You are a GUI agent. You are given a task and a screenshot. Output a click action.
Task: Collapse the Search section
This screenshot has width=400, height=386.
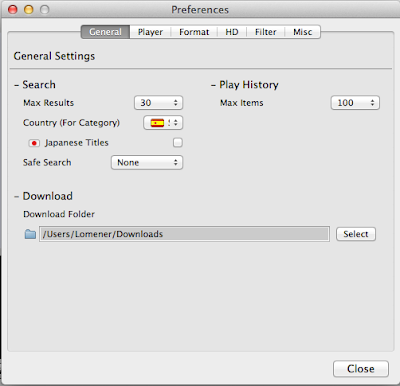[x=17, y=85]
